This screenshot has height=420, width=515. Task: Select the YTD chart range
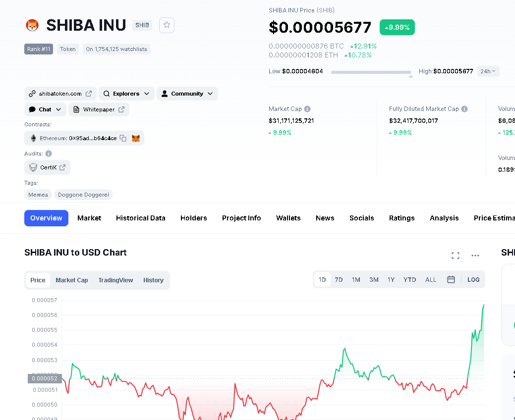409,279
